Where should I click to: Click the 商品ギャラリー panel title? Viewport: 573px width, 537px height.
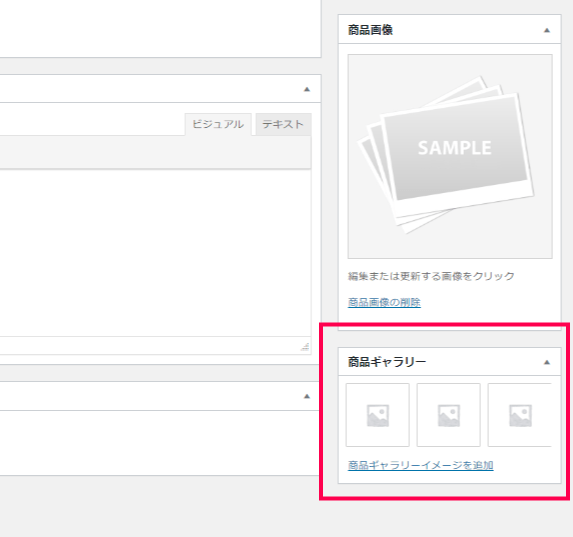coord(387,362)
